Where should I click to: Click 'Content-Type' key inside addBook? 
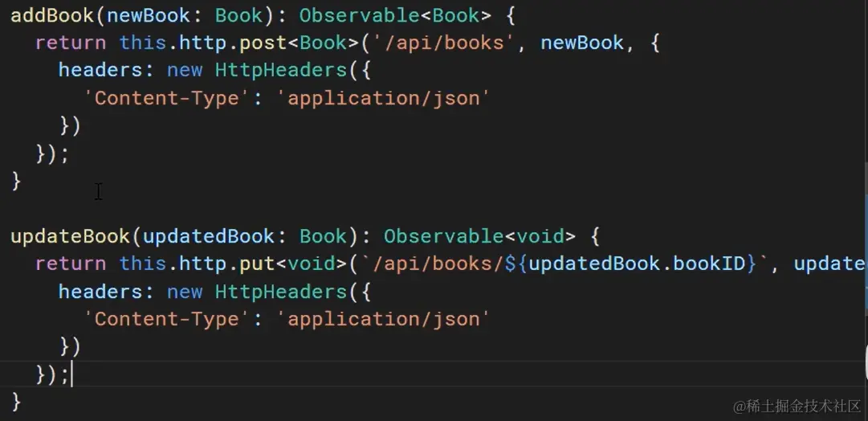tap(169, 98)
